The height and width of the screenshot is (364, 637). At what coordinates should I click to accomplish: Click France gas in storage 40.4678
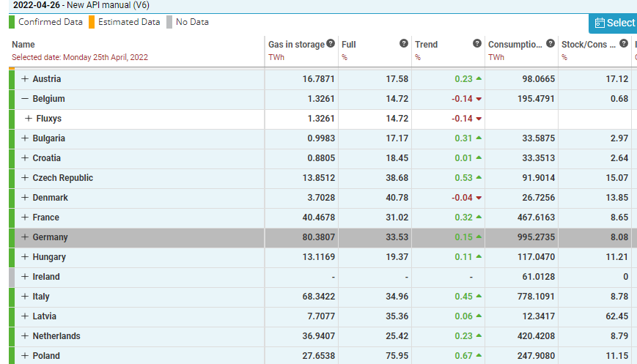318,217
